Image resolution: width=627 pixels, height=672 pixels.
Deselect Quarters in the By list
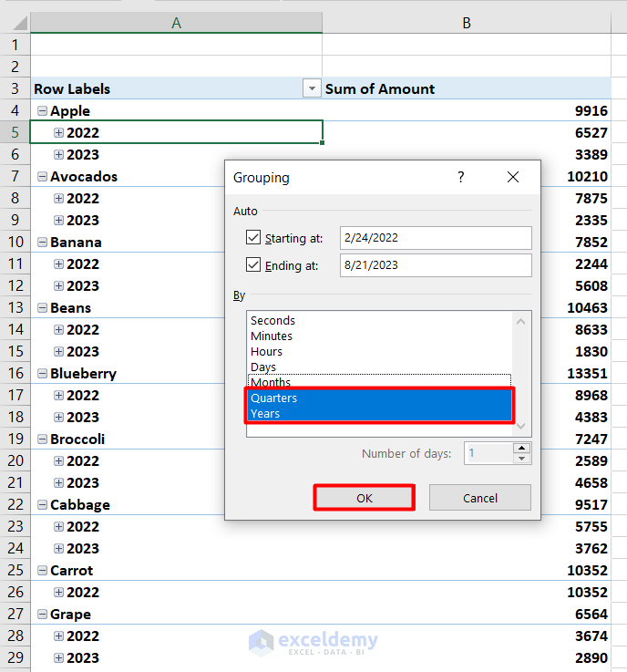tap(379, 398)
